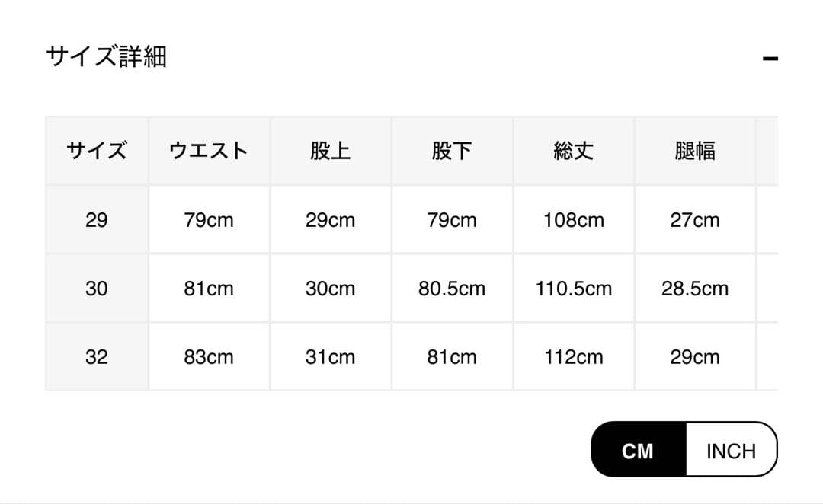
Task: Click the サイズ詳細 heading
Action: [106, 57]
